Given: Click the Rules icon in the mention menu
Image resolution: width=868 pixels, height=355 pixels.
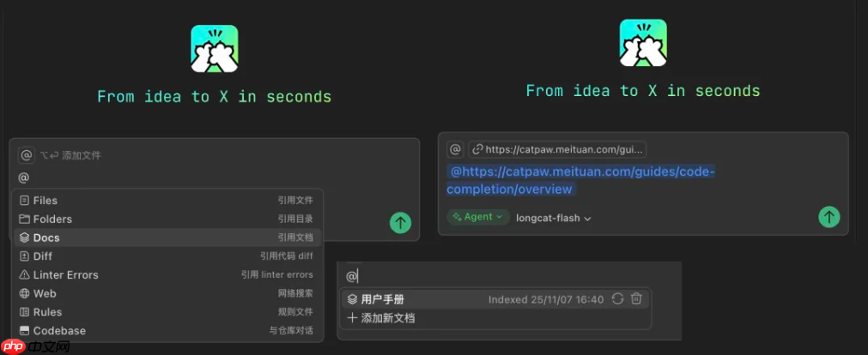Looking at the screenshot, I should (x=24, y=312).
